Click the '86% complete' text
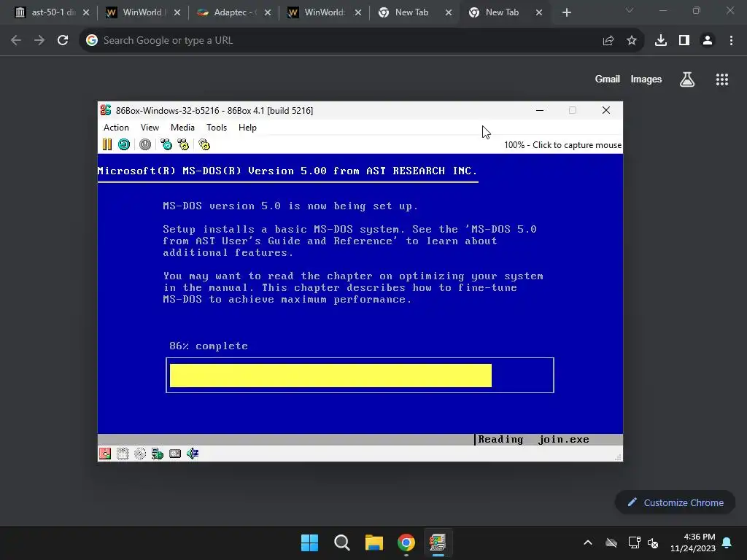This screenshot has height=560, width=747. (209, 346)
